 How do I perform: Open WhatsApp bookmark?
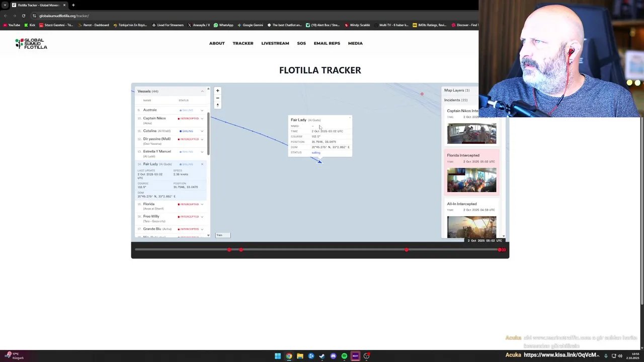pos(223,25)
